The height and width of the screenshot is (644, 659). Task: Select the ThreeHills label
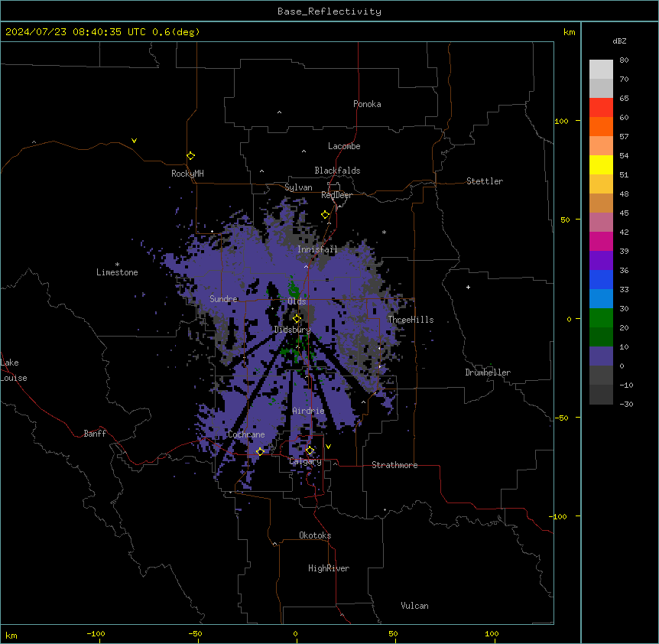tap(411, 320)
